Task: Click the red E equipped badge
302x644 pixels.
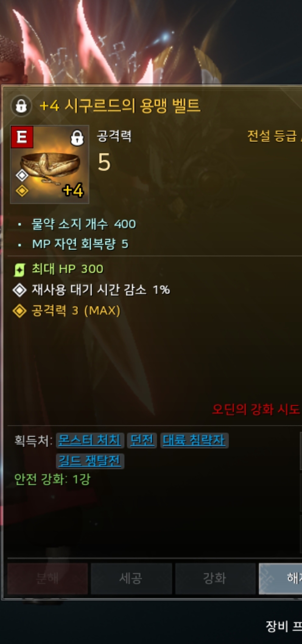Action: [22, 137]
